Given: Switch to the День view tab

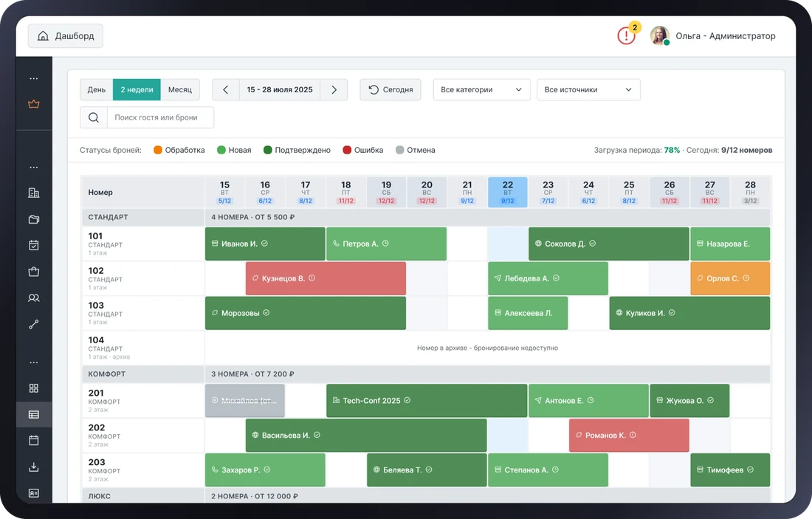Looking at the screenshot, I should 96,89.
